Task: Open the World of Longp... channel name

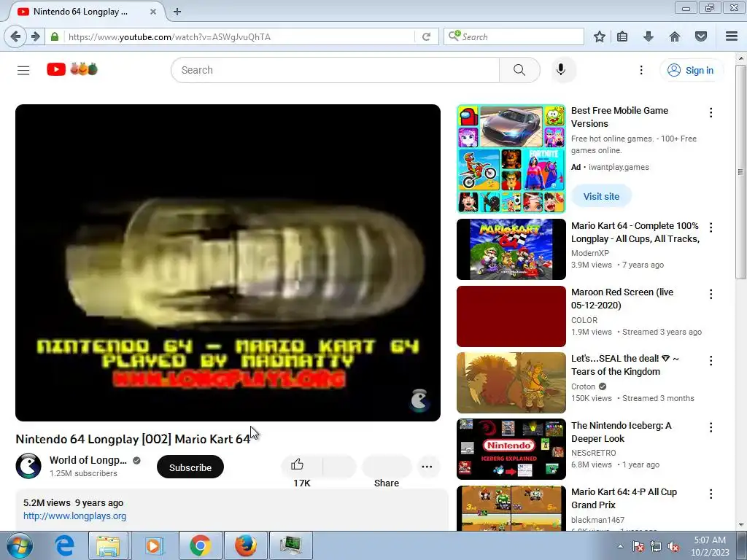Action: coord(88,461)
